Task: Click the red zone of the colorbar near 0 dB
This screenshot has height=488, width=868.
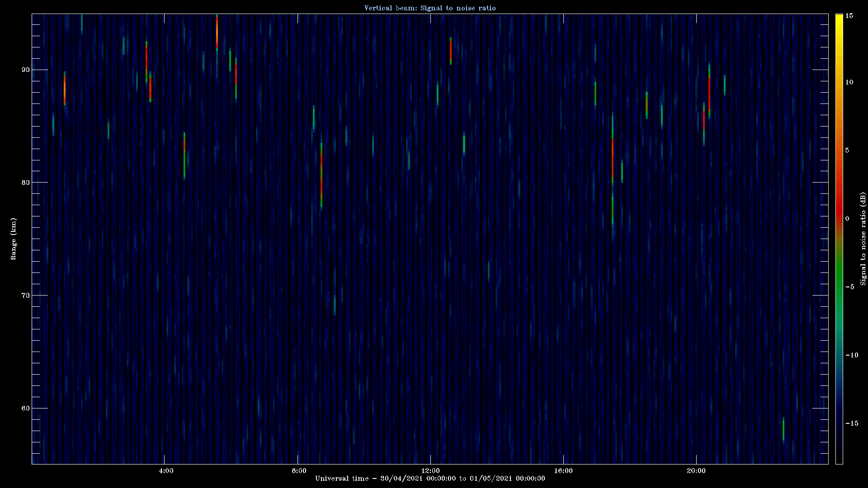Action: tap(839, 212)
